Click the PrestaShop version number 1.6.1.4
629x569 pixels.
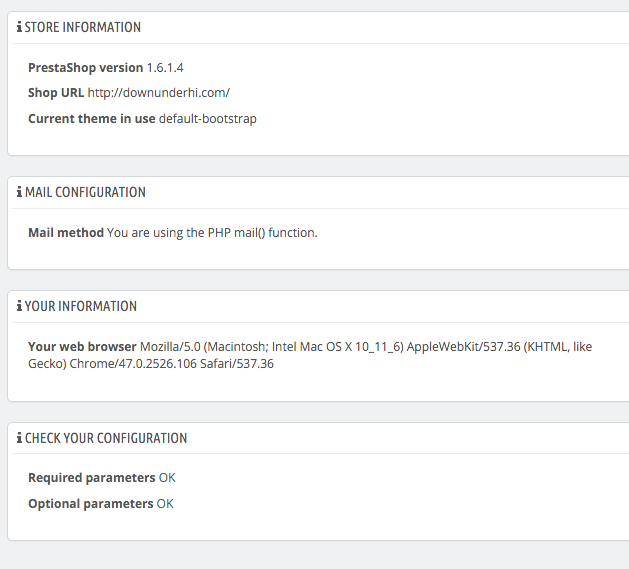click(x=165, y=68)
